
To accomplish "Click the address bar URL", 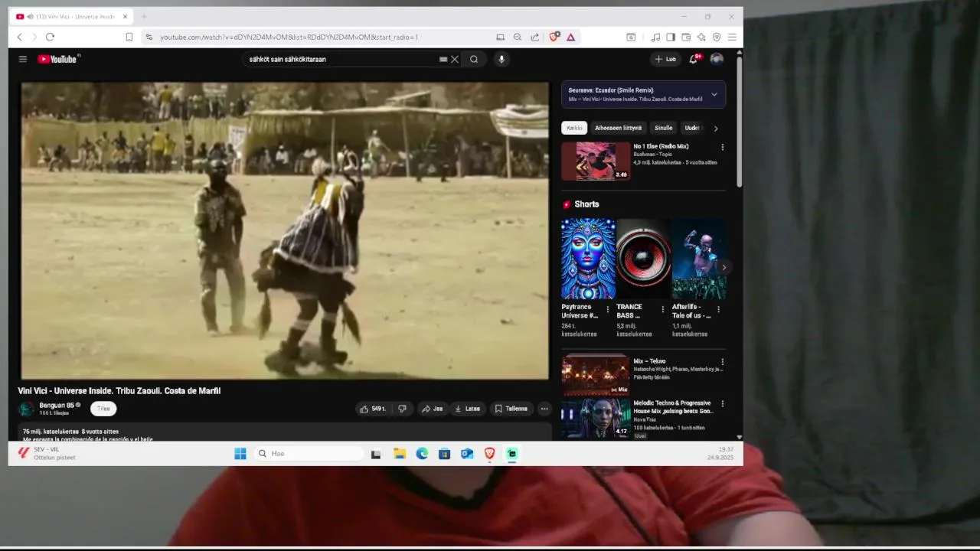I will click(289, 37).
